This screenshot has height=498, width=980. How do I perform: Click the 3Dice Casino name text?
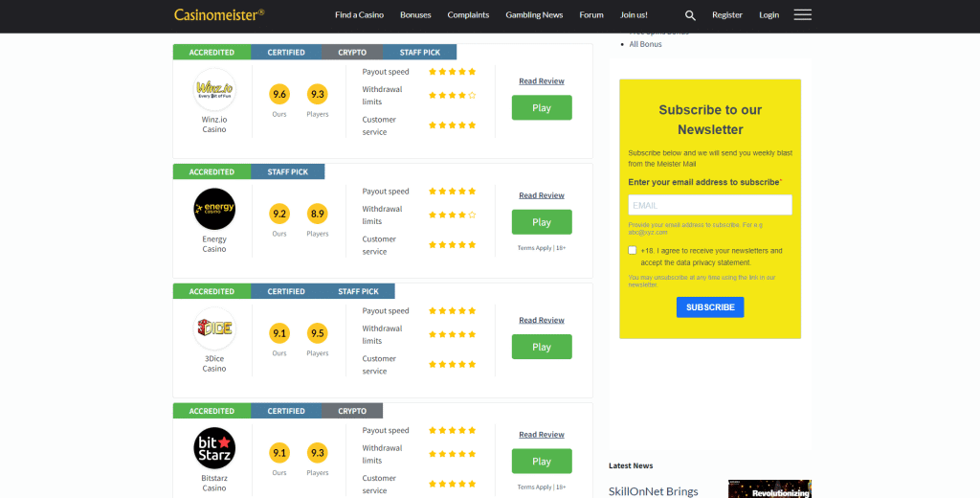(x=214, y=363)
